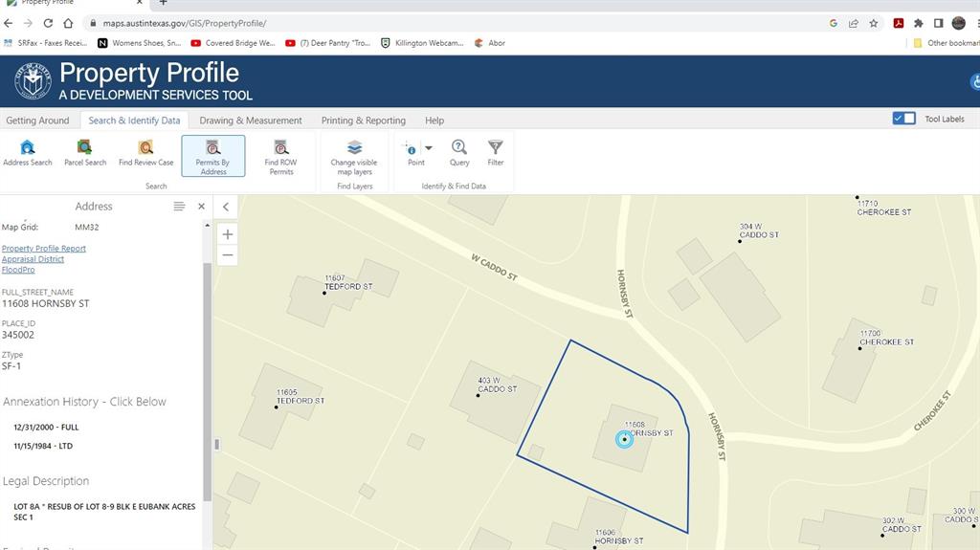
Task: Toggle the Tool Labels switch
Action: pos(903,118)
